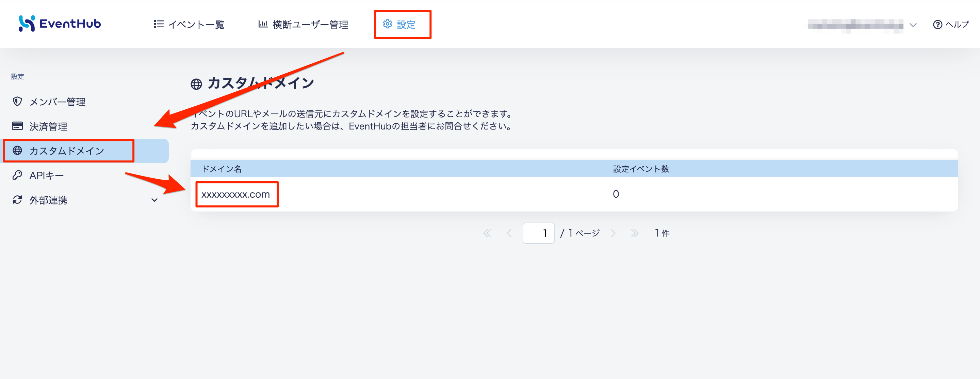This screenshot has height=379, width=980.
Task: Click the xxxxxxxxx.com domain entry
Action: click(x=235, y=194)
